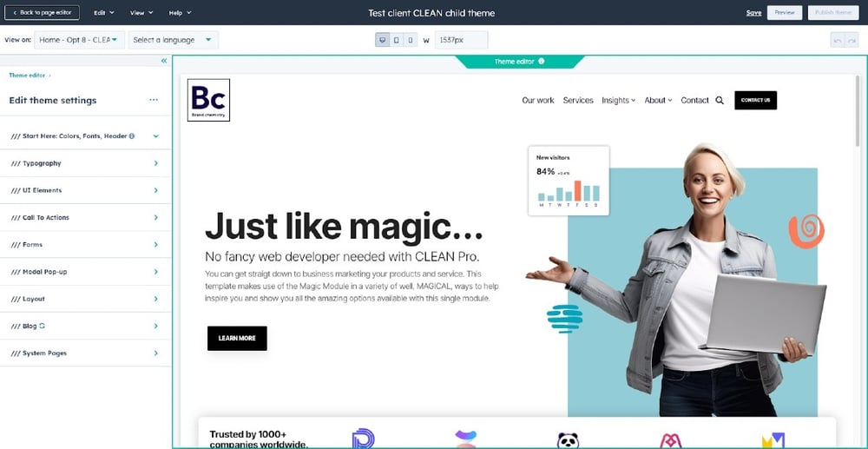Expand the Typography settings section
Image resolution: width=868 pixels, height=449 pixels.
tap(85, 163)
